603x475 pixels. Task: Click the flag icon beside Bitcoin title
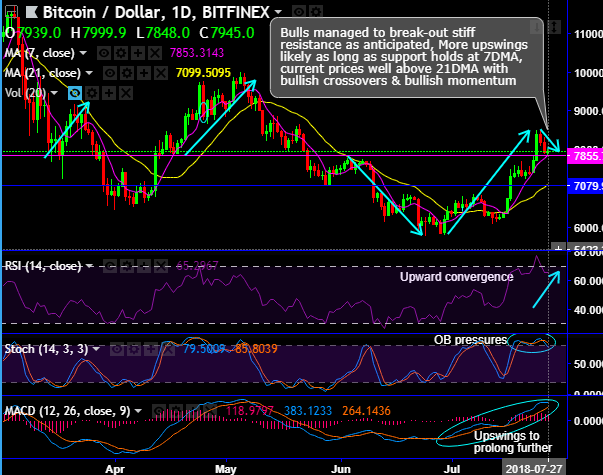pyautogui.click(x=32, y=12)
